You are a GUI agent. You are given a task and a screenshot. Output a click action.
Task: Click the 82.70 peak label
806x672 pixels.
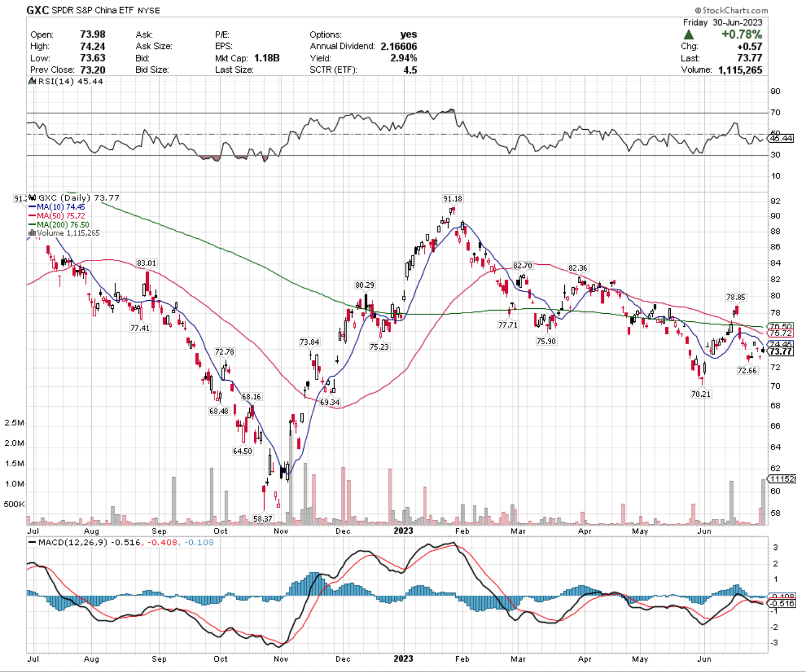coord(522,265)
